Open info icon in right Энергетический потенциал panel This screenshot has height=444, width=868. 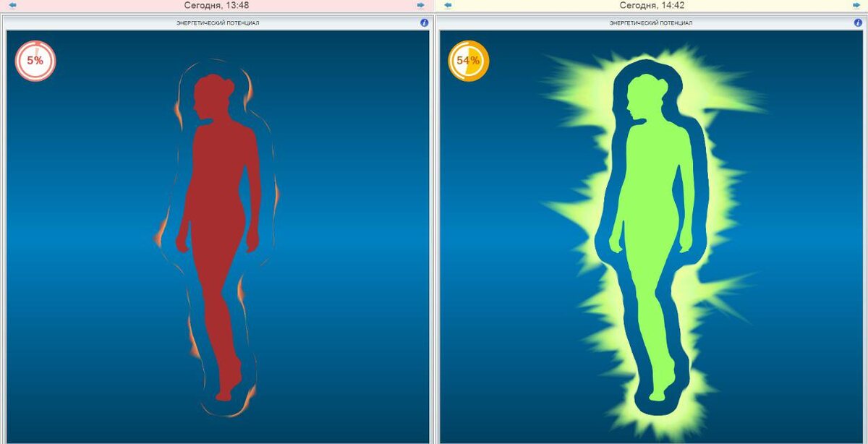(858, 22)
